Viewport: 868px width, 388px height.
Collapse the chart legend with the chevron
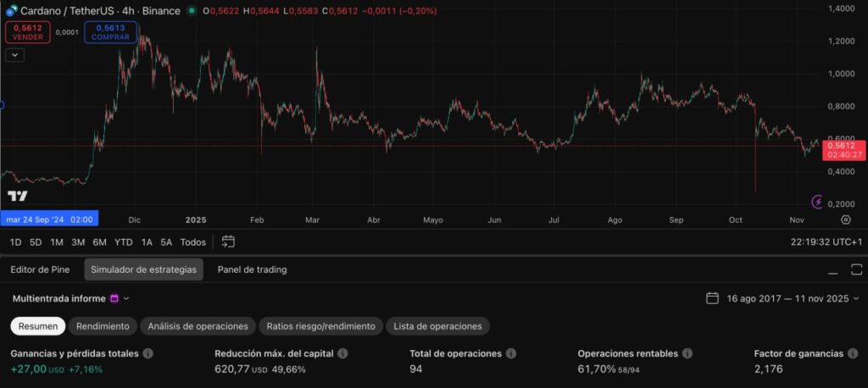14,55
